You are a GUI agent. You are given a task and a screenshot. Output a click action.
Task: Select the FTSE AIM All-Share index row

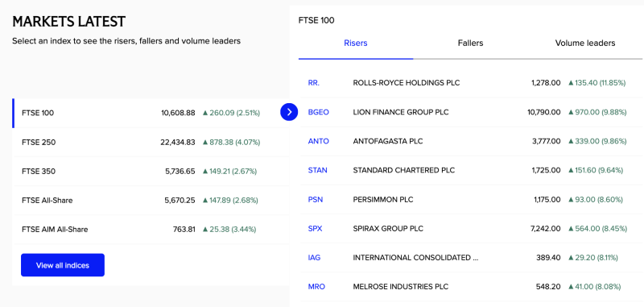[x=151, y=230]
